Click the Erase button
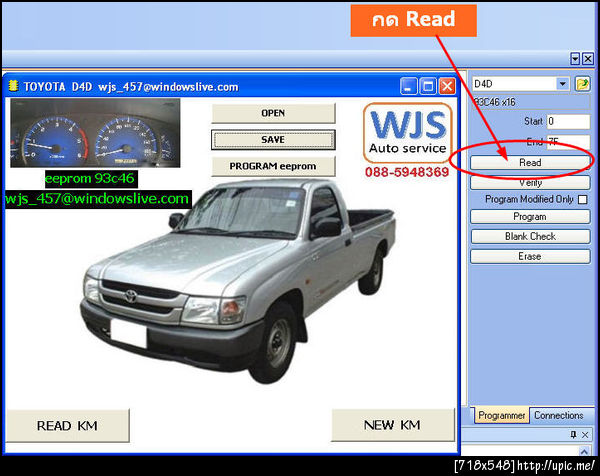 click(530, 256)
